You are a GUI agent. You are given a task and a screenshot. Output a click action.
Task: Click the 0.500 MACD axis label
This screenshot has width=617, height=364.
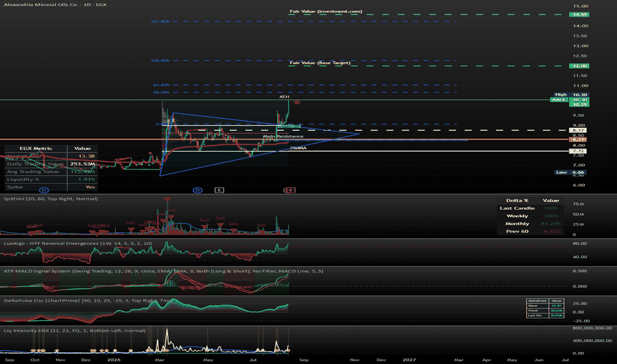click(580, 271)
